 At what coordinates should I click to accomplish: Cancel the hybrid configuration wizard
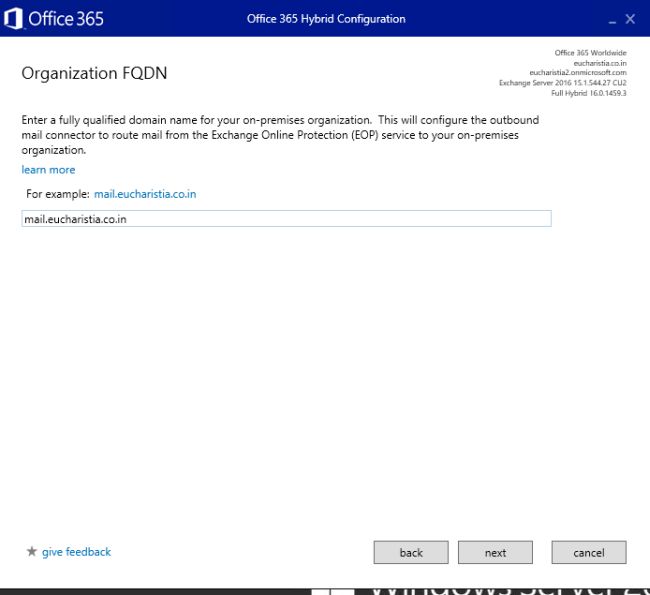[x=589, y=552]
